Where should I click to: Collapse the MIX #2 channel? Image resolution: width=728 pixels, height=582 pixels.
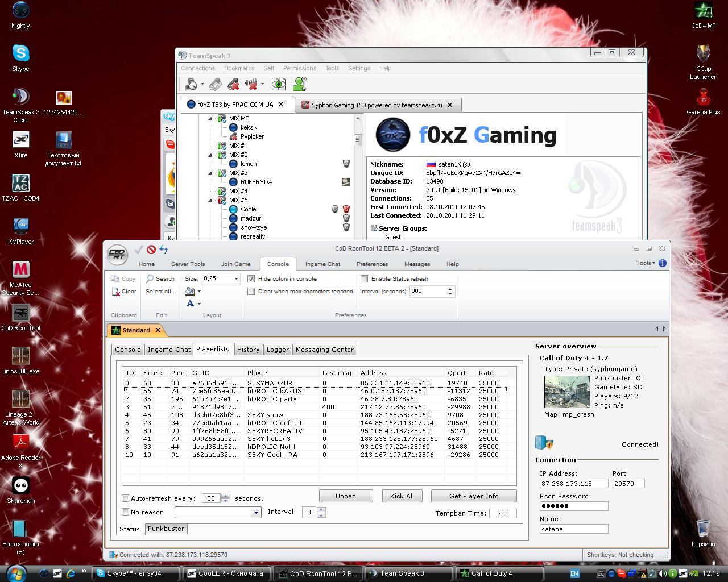[x=210, y=155]
